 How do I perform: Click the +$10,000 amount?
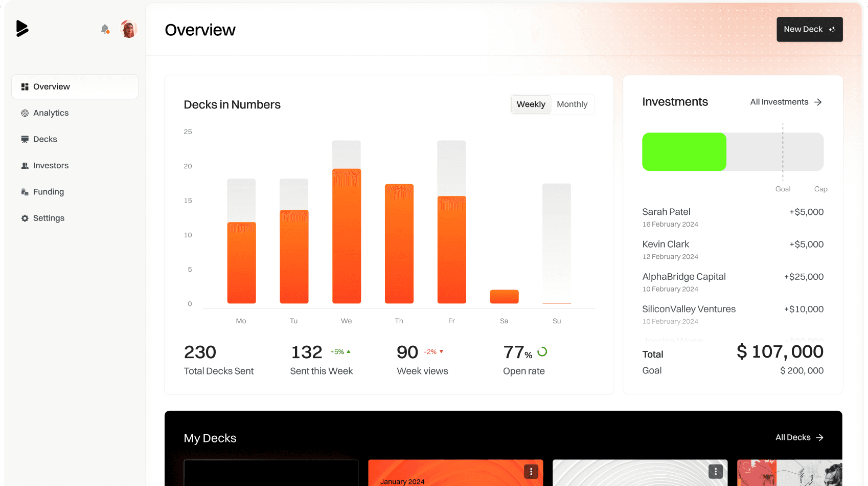804,309
